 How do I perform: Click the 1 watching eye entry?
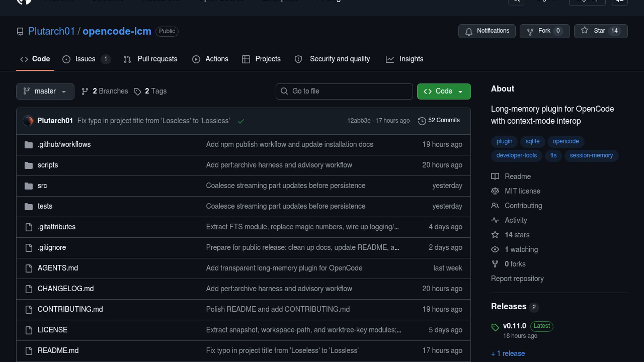[521, 249]
